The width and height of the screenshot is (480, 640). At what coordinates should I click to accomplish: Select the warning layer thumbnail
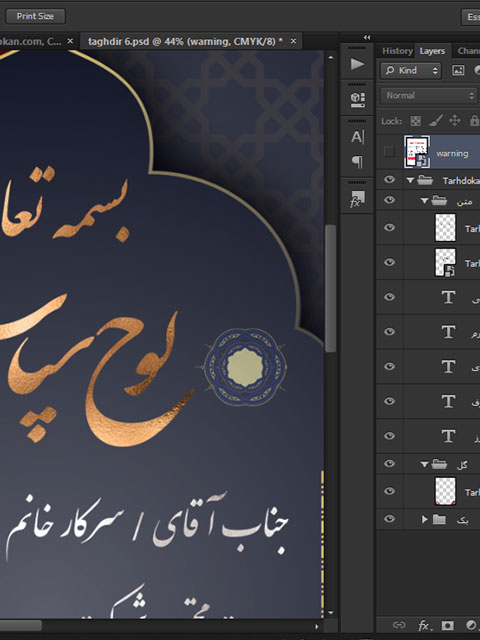(417, 152)
